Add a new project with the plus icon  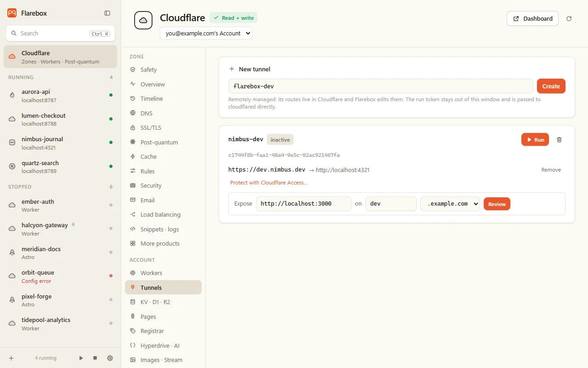click(x=11, y=358)
